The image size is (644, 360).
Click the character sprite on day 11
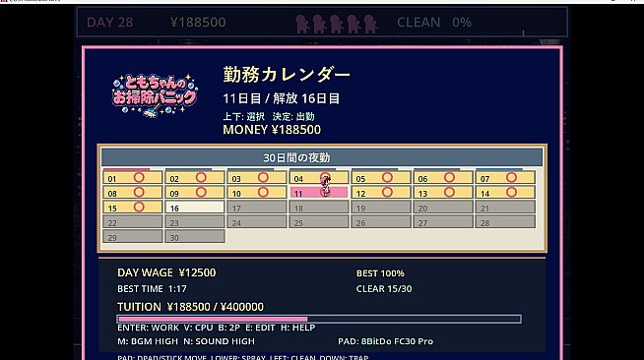pos(326,186)
